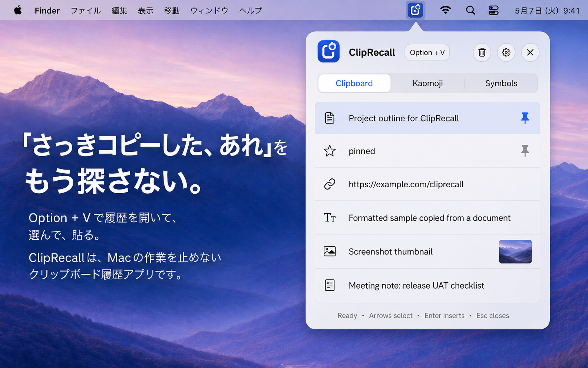
Task: Click the date and time 5月7日 (火) 9:41
Action: pyautogui.click(x=547, y=11)
